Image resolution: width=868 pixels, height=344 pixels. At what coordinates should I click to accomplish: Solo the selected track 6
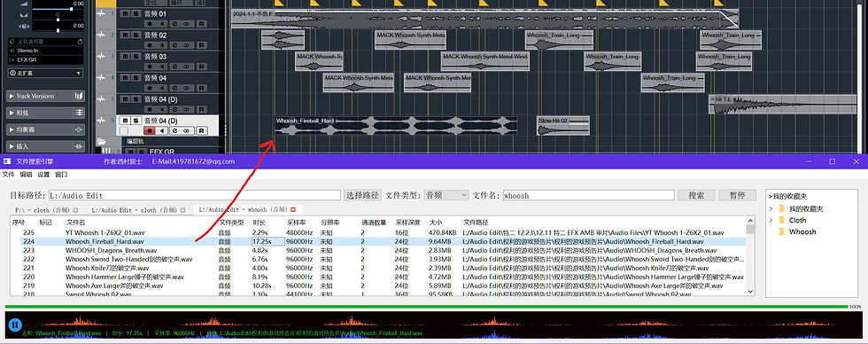tap(136, 121)
